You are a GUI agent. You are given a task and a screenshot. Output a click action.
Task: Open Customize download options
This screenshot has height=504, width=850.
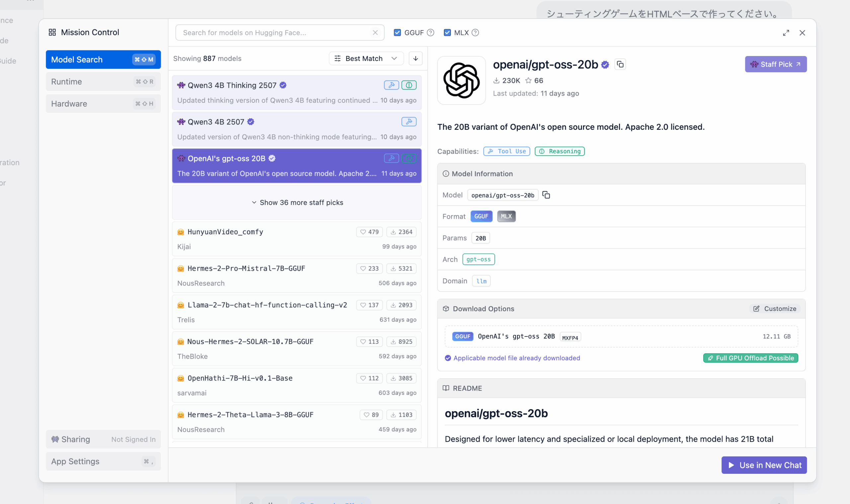coord(775,308)
